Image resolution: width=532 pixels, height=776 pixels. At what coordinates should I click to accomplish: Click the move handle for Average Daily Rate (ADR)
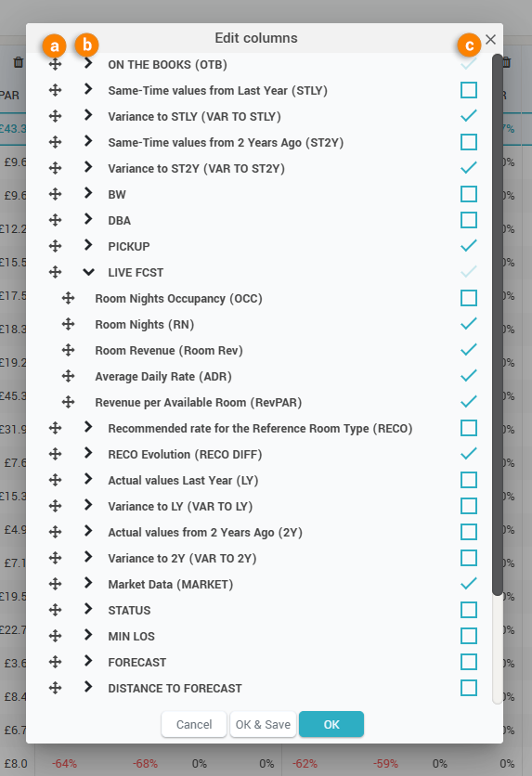point(69,376)
